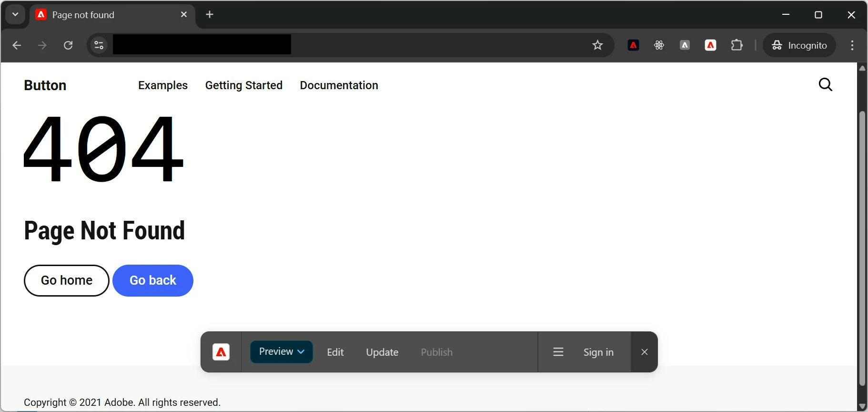Open Chrome three-dot menu

(x=852, y=45)
